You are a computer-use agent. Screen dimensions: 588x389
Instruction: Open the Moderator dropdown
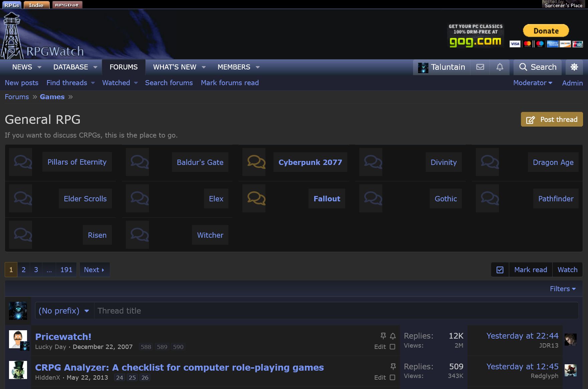pos(533,83)
